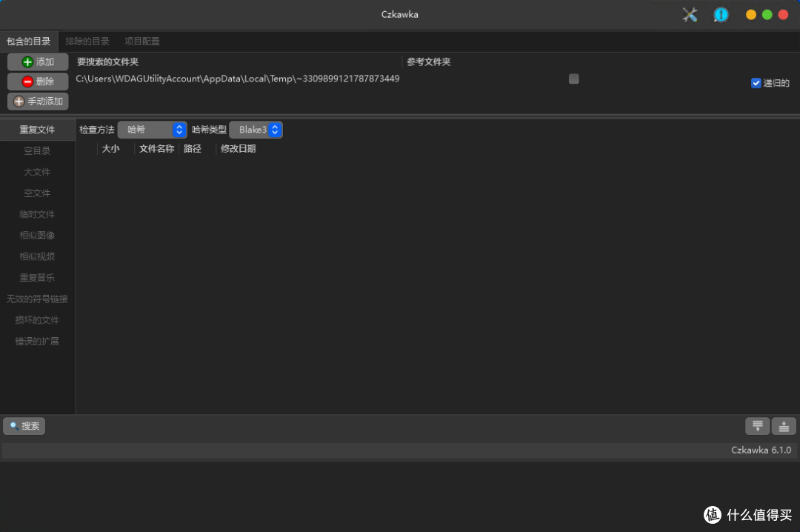Select 相似图像 in the sidebar

[37, 236]
